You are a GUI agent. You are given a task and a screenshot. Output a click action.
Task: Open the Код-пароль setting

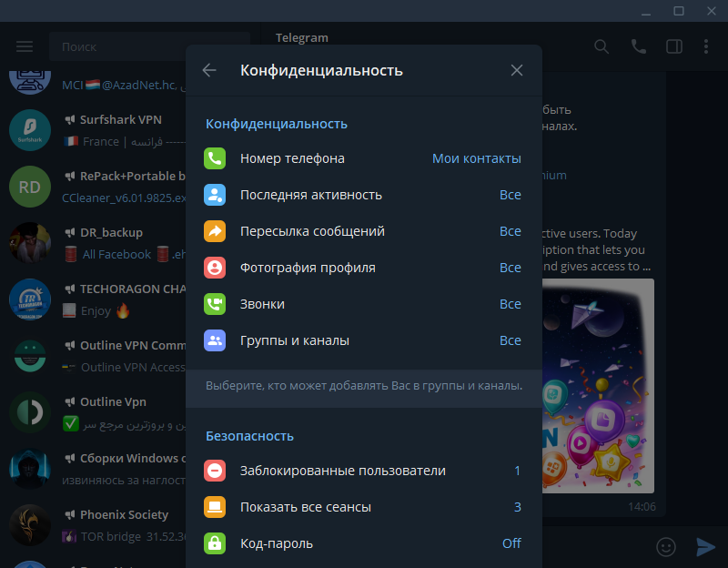(x=363, y=543)
